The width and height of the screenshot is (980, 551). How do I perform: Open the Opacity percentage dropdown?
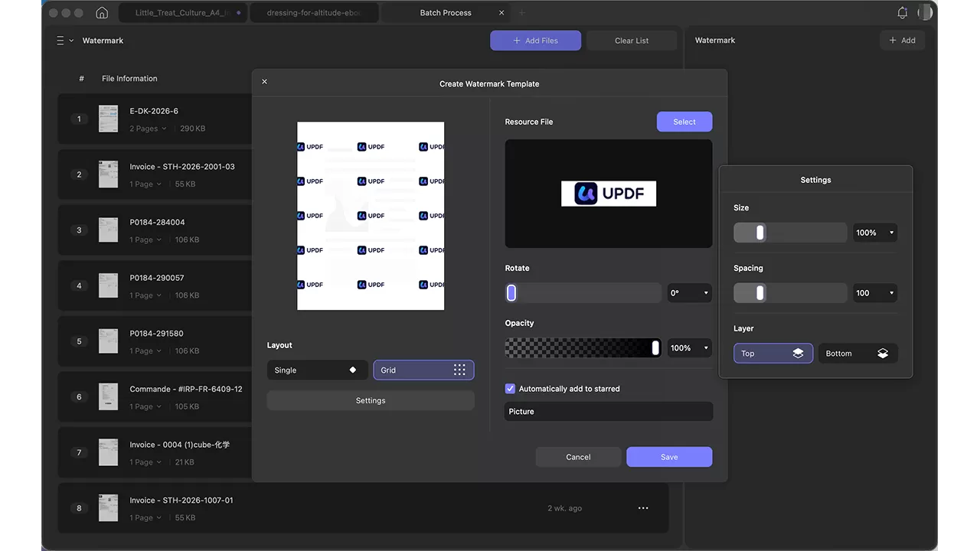(690, 348)
